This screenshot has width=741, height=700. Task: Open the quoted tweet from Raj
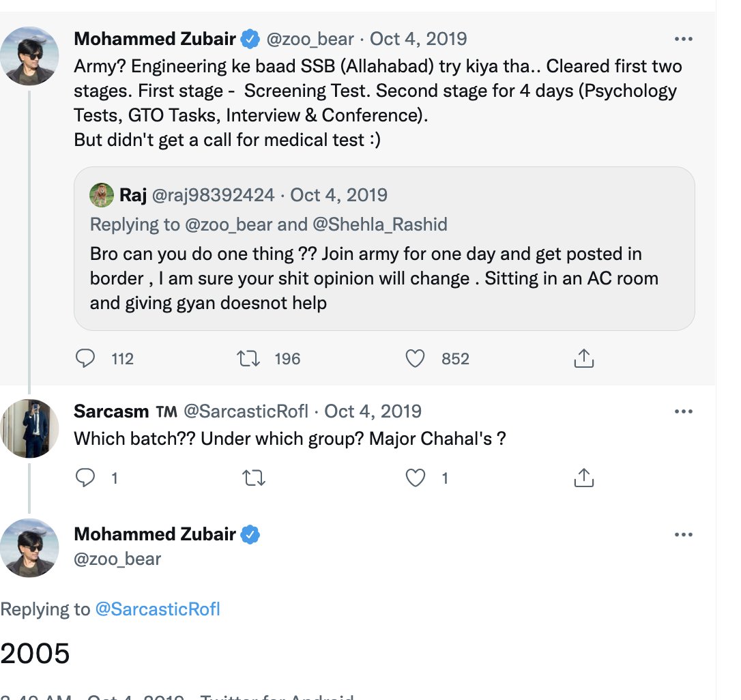pos(384,248)
